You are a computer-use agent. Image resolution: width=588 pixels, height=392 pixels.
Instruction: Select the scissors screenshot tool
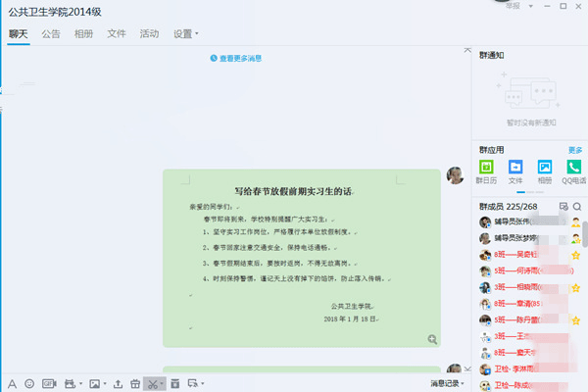point(152,383)
